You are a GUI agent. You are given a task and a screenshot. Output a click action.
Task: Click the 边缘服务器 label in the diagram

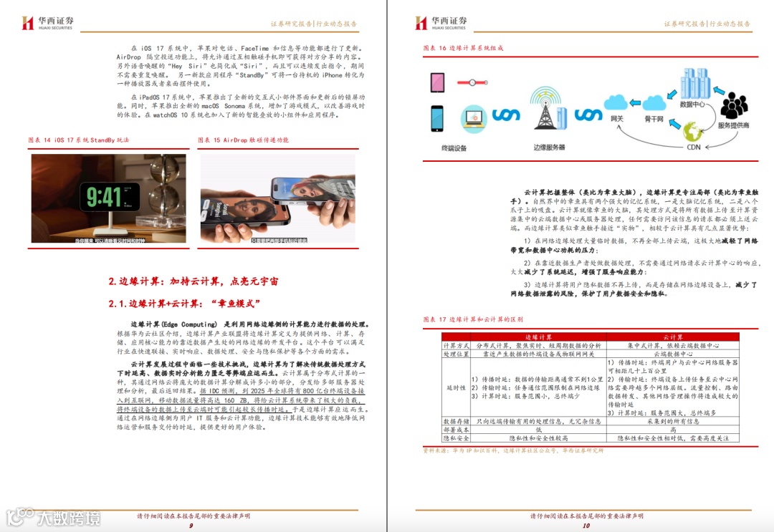point(549,147)
